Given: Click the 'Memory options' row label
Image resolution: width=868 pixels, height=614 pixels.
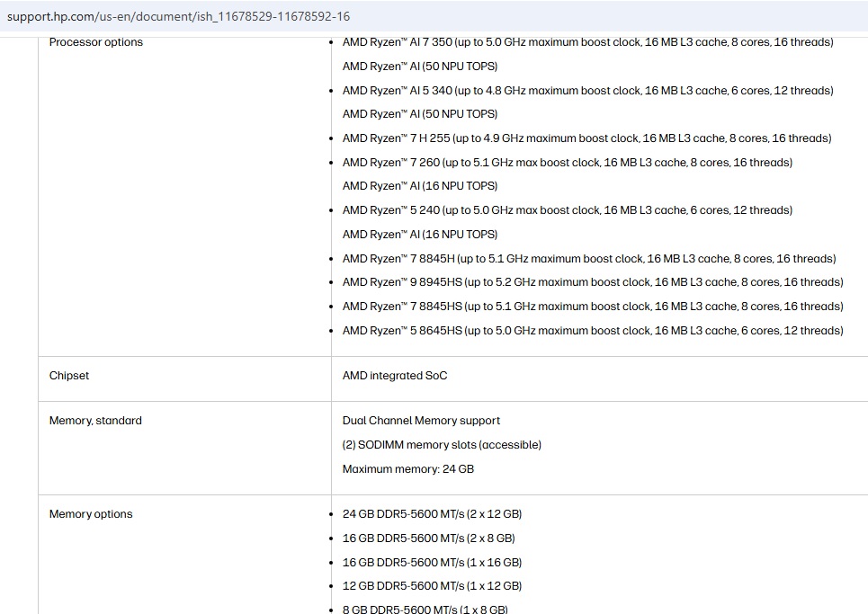Looking at the screenshot, I should 91,514.
